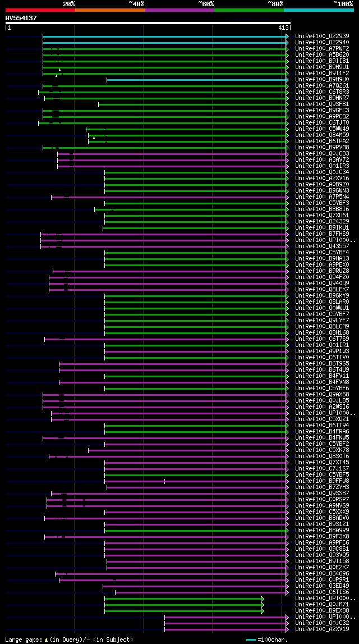Click UniRef100_Q8S0T6 label
The image size is (359, 644).
pyautogui.click(x=322, y=456)
